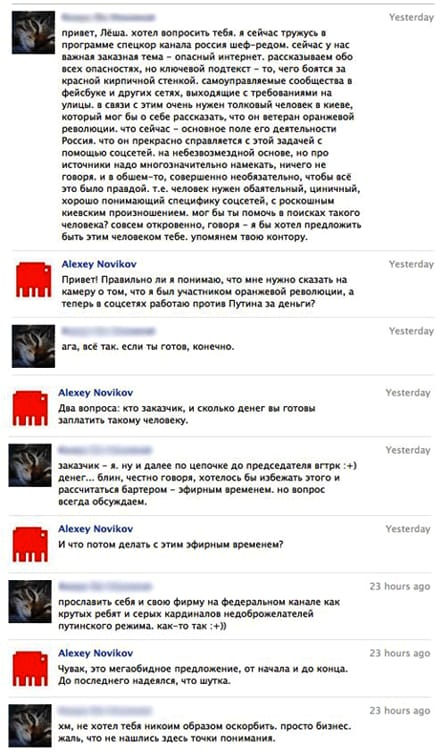This screenshot has height=755, width=444.
Task: Click cat avatar beside "заказчик – я" message
Action: point(30,465)
